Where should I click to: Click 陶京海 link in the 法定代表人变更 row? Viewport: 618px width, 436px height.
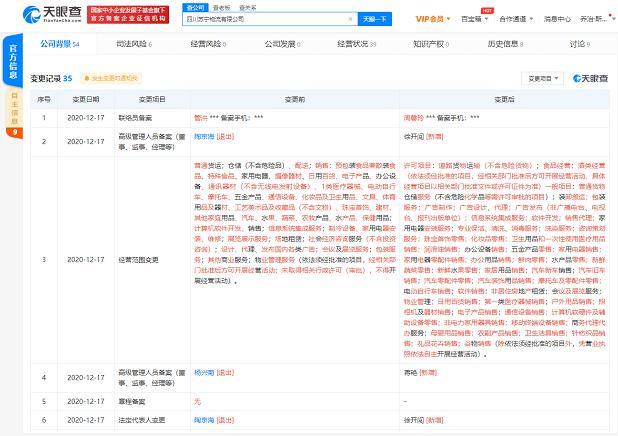pyautogui.click(x=204, y=420)
